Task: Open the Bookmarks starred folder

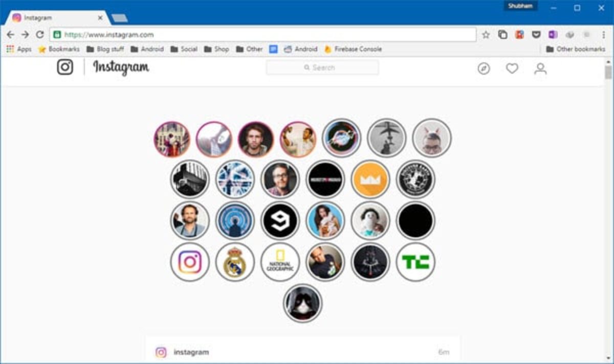Action: click(59, 49)
